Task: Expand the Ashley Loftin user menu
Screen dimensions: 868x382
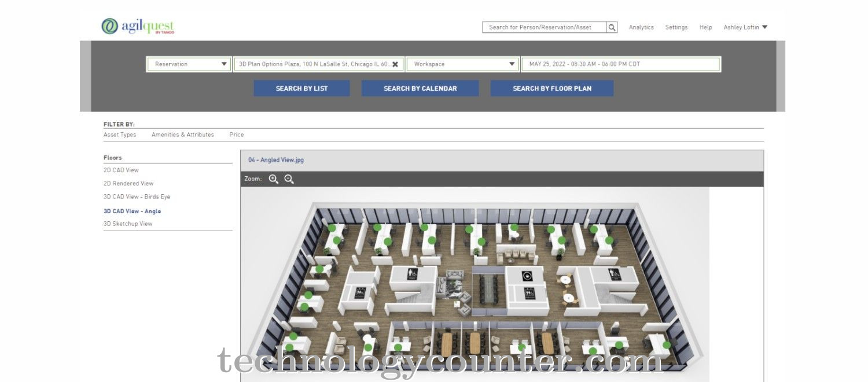Action: (745, 27)
